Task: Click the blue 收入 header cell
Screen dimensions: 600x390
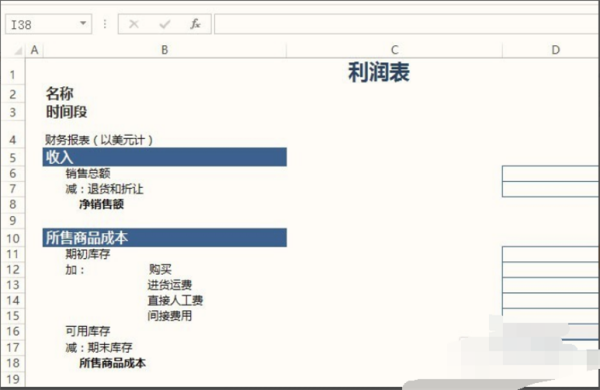Action: [165, 157]
